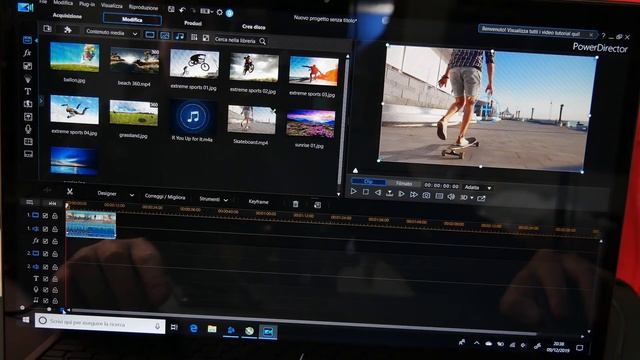Image resolution: width=640 pixels, height=360 pixels.
Task: Click the preview Play button
Action: (353, 191)
